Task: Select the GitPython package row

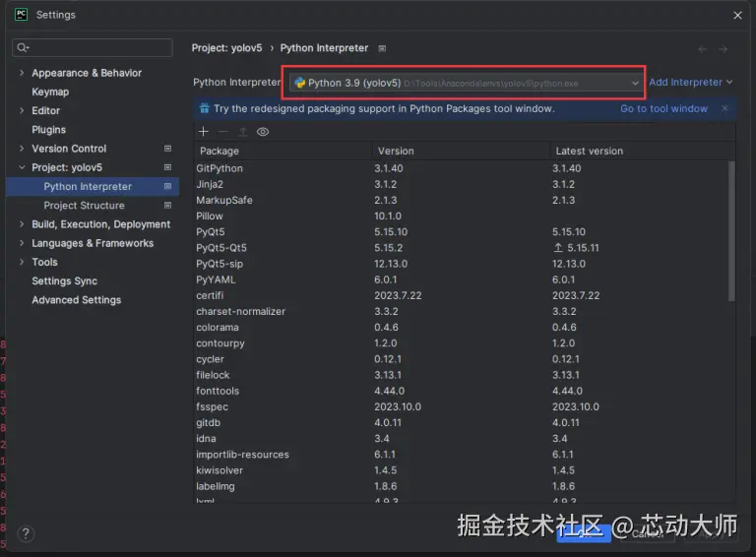Action: click(x=462, y=168)
